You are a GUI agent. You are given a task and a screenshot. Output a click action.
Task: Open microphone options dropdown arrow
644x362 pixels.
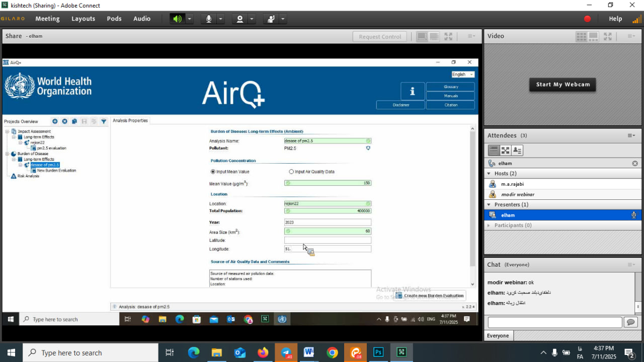(x=220, y=19)
